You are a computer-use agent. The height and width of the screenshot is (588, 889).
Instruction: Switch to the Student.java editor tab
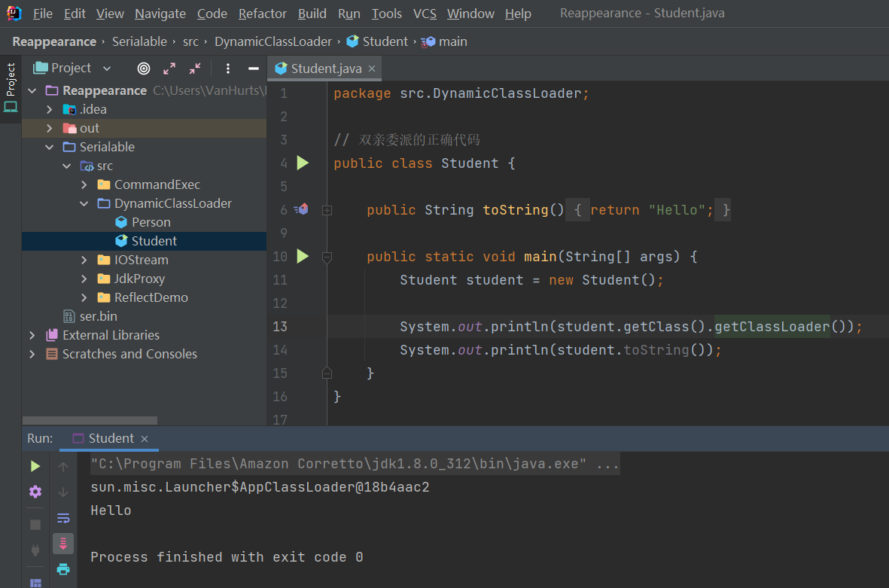click(x=325, y=69)
